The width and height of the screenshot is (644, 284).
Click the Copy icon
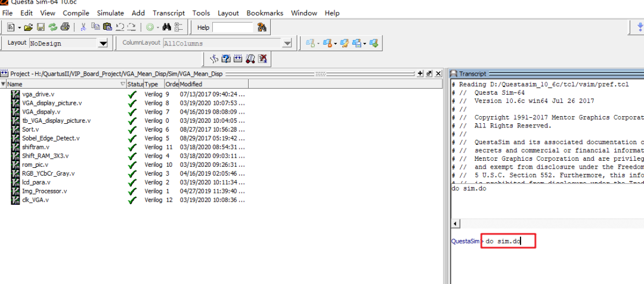[95, 27]
